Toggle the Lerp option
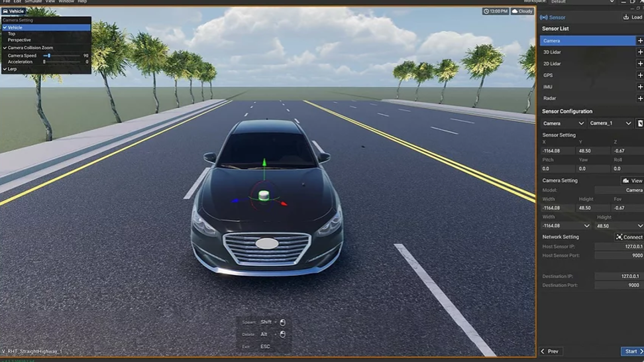This screenshot has height=362, width=644. coord(13,69)
